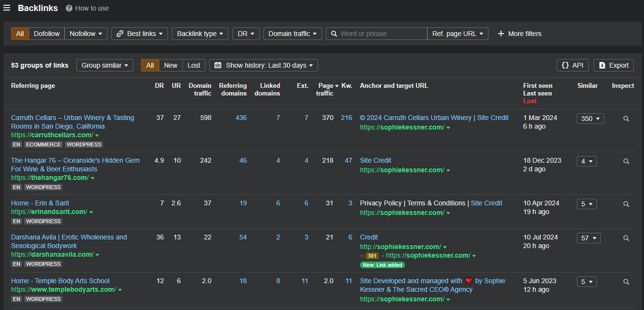Click the 47 keywords value

pyautogui.click(x=348, y=160)
